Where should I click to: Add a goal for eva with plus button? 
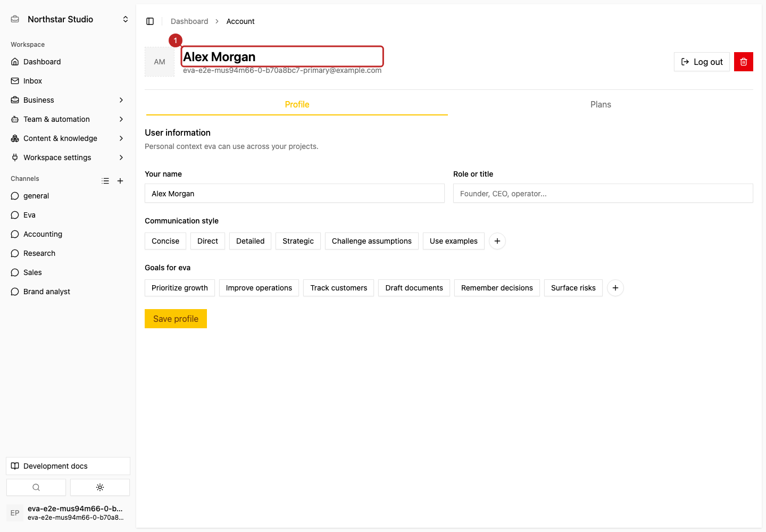coord(615,288)
